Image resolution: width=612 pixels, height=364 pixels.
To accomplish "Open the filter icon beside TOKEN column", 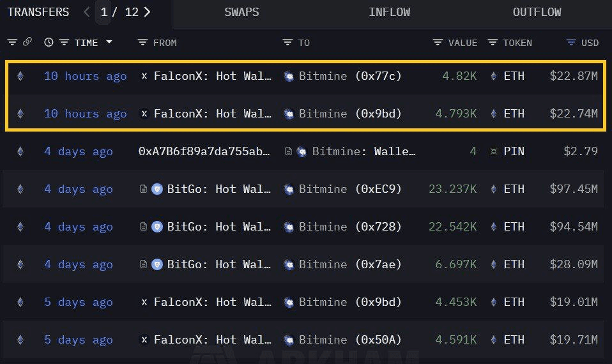I will 493,42.
